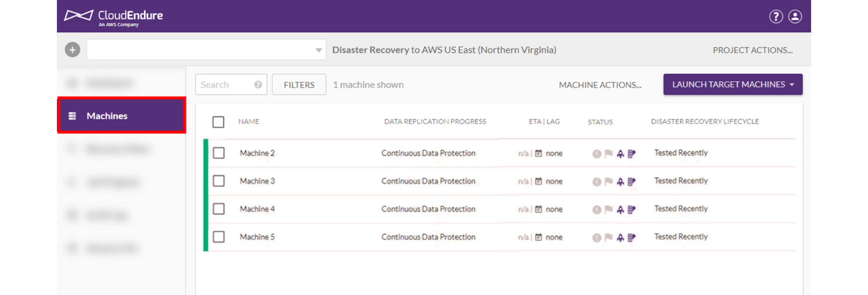Click the alert status icon for Machine 5
Viewport: 868px width, 295px height.
597,238
